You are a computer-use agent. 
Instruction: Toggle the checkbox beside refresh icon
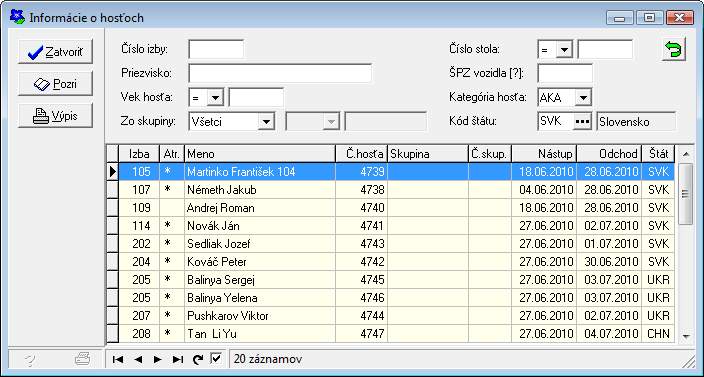pos(216,359)
